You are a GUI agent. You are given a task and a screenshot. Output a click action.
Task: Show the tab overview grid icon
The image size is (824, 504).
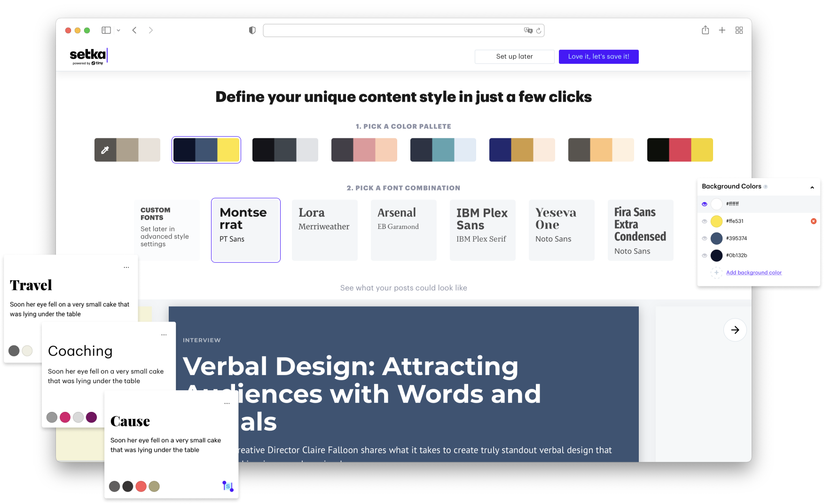(x=739, y=30)
